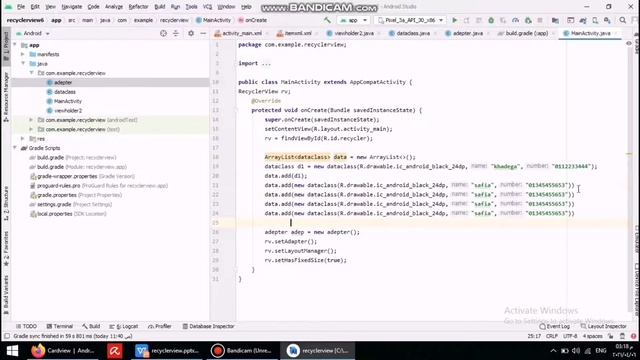Open the Profiler tool window

[160, 326]
